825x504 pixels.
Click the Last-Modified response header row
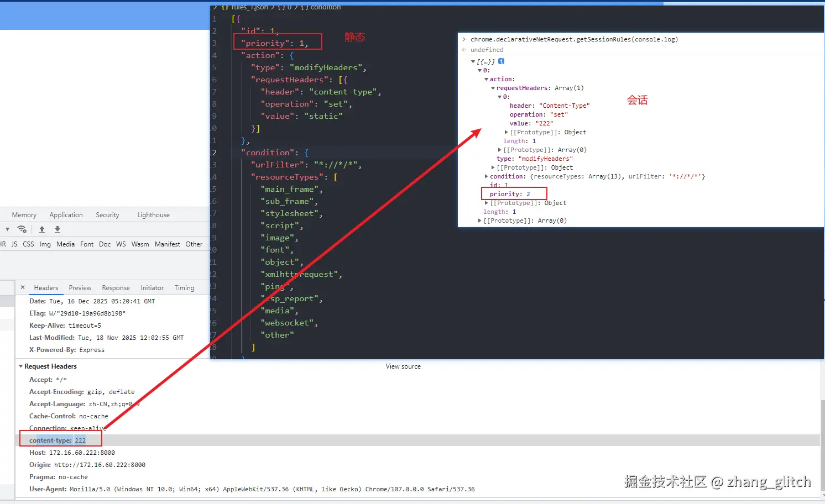[106, 338]
